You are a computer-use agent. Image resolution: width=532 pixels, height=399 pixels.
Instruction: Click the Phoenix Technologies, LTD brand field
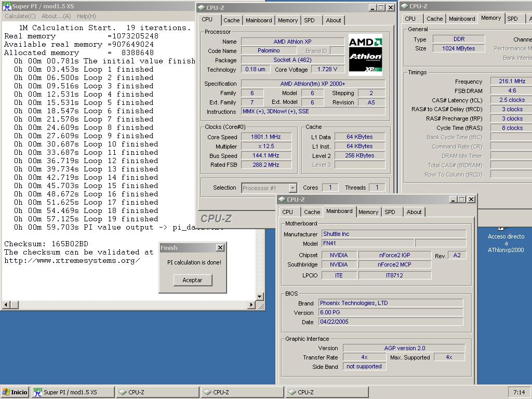[x=391, y=303]
